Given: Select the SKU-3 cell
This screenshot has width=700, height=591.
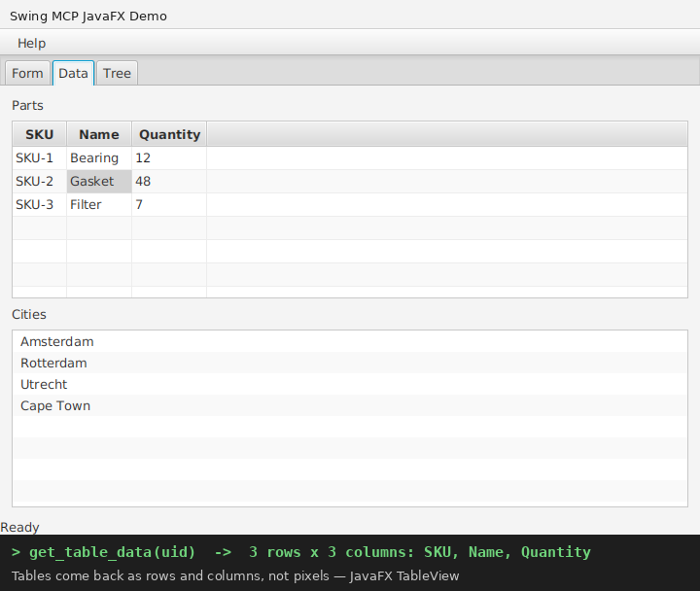Looking at the screenshot, I should 39,204.
